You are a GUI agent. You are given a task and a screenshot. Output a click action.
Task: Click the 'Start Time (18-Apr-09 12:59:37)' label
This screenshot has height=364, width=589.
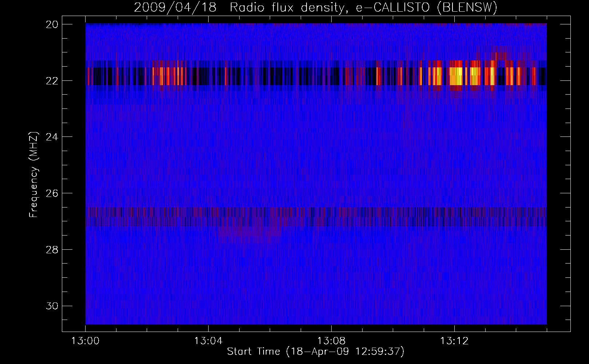click(x=316, y=352)
